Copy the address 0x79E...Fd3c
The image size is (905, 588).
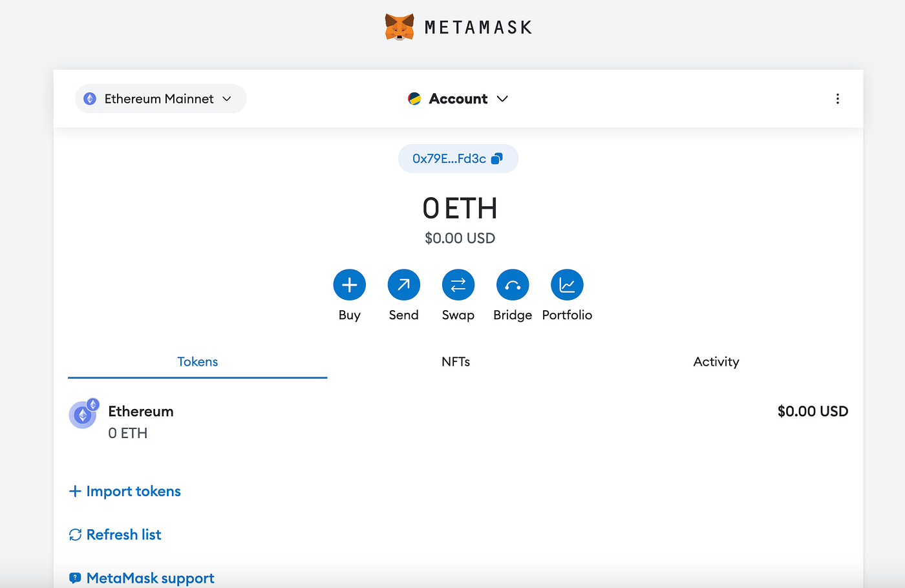pos(458,158)
